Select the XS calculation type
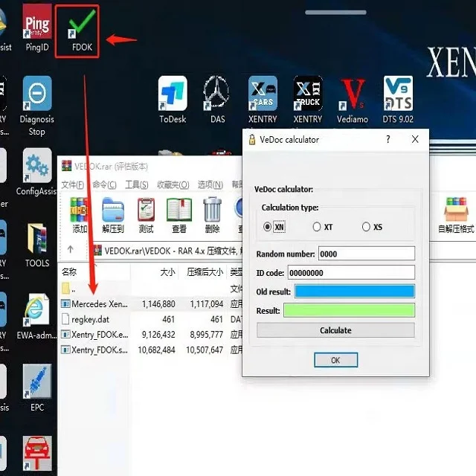The width and height of the screenshot is (476, 476). [372, 227]
